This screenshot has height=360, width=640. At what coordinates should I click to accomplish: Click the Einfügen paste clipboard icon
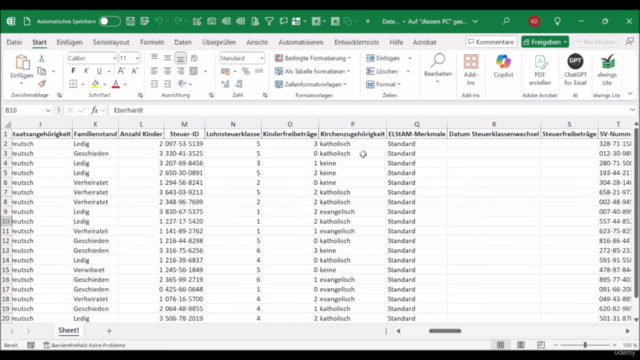[22, 62]
